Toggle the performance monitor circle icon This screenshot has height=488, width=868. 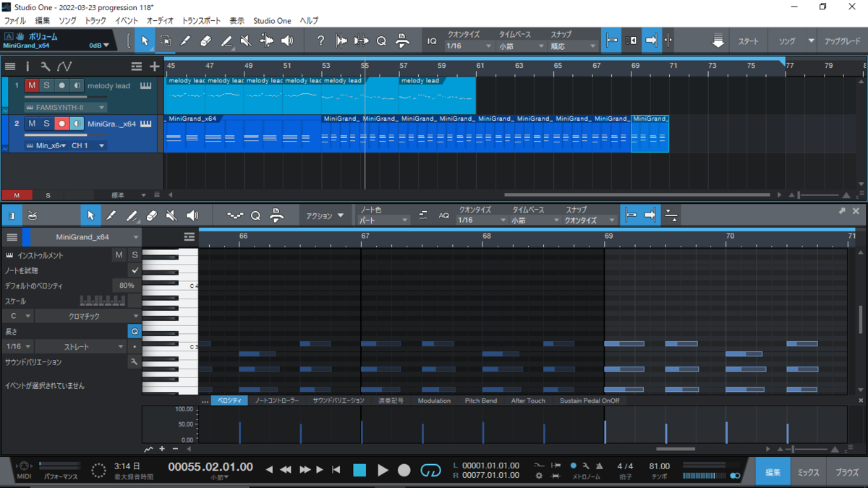point(99,471)
